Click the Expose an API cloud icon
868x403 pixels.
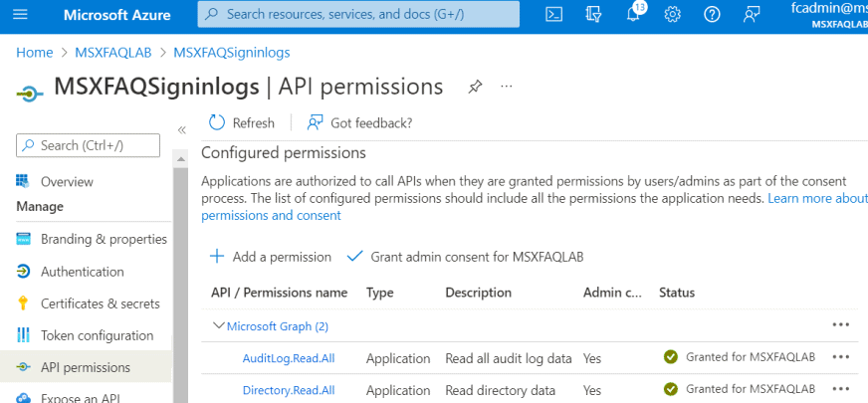[x=23, y=397]
